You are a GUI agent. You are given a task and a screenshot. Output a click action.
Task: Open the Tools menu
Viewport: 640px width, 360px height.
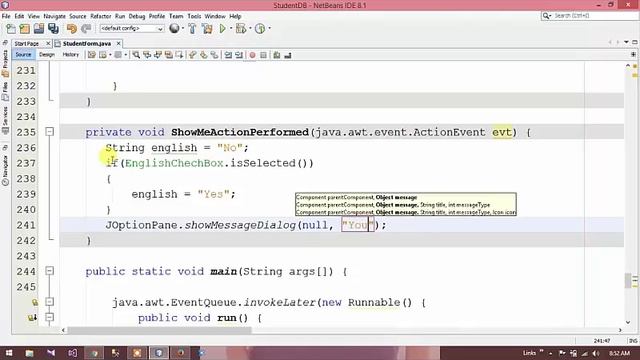tap(194, 16)
